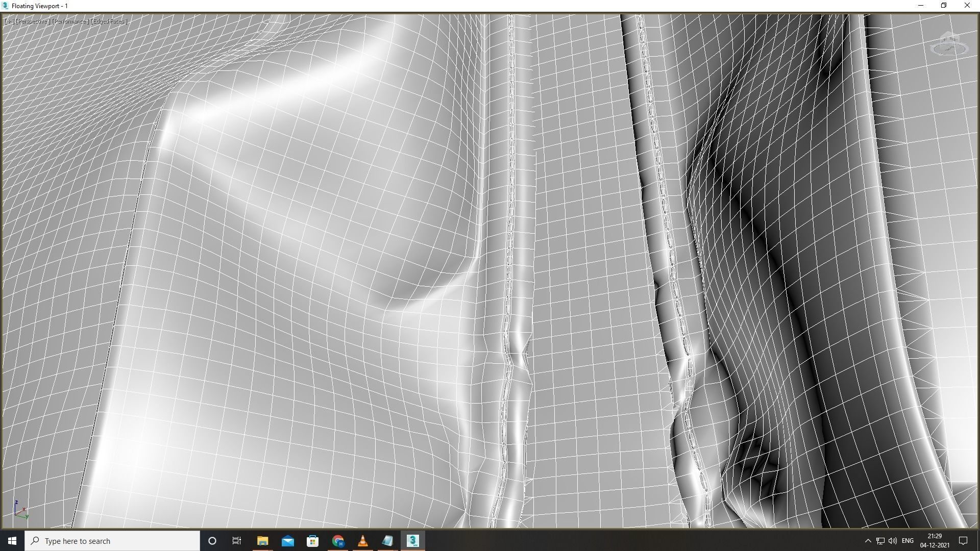Click the ENG language indicator
980x551 pixels.
point(908,541)
